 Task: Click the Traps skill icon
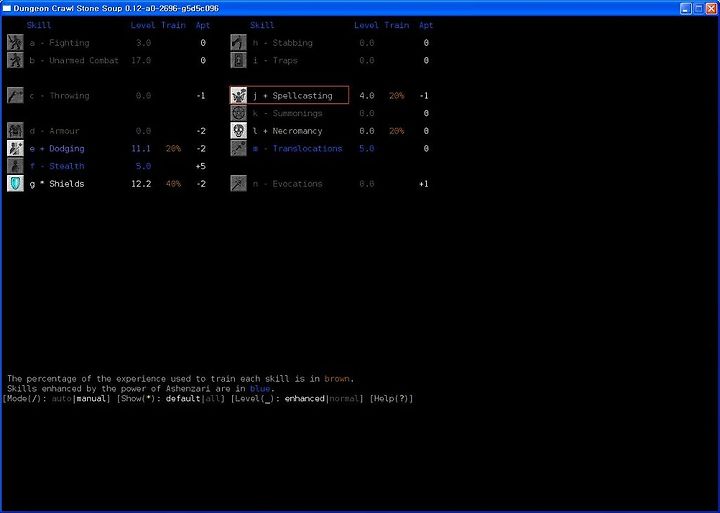pyautogui.click(x=238, y=60)
